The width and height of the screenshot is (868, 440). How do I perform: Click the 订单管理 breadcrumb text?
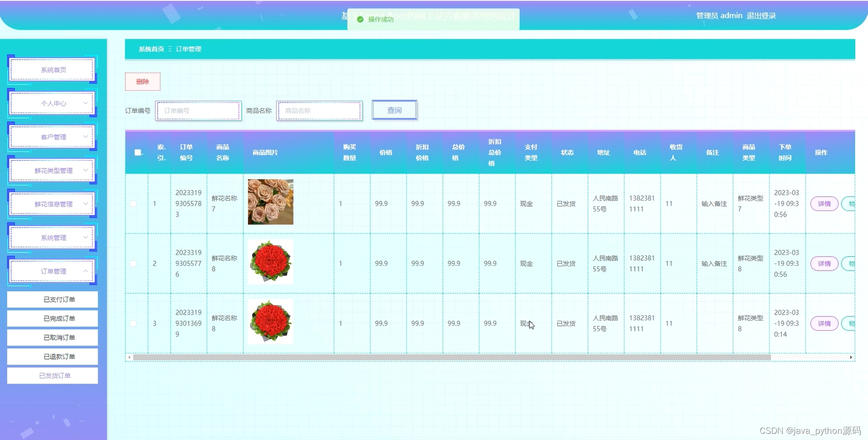188,49
